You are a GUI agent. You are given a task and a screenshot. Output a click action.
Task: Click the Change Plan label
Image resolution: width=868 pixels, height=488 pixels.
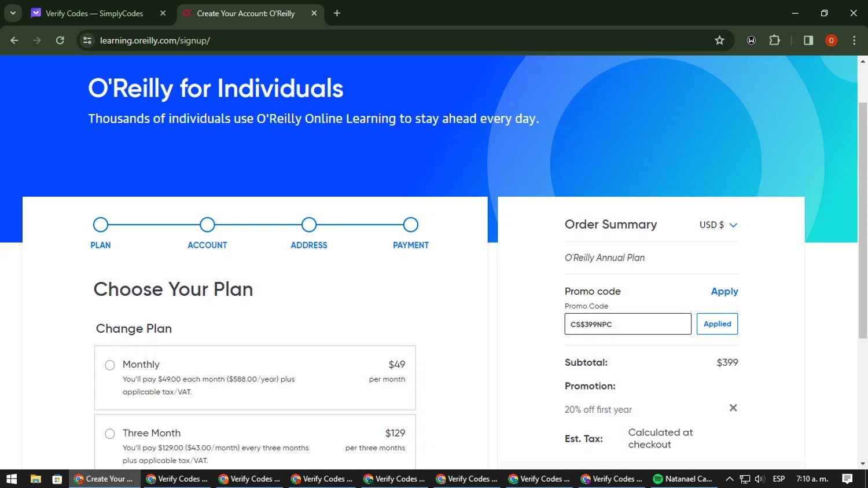[x=134, y=329]
